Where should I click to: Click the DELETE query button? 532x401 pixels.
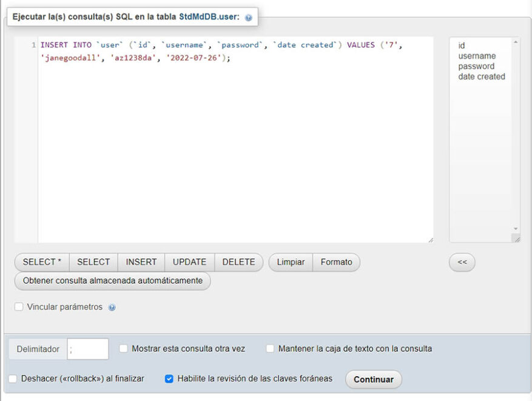pos(238,262)
